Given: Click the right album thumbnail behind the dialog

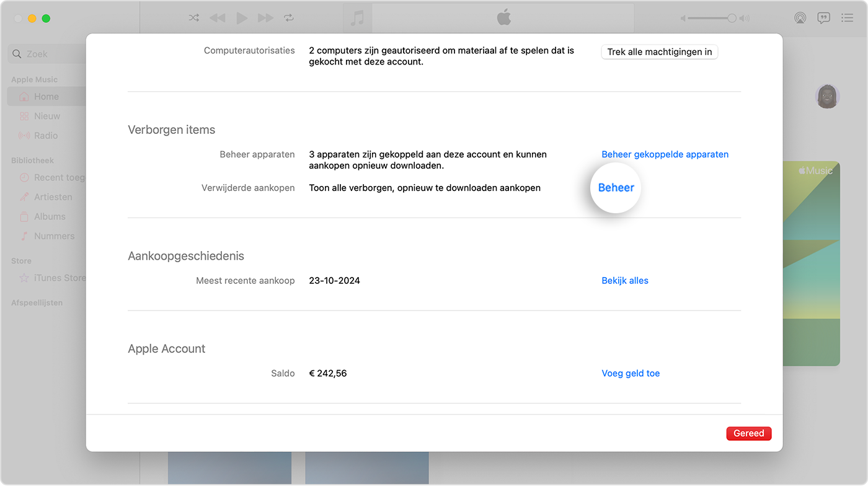Looking at the screenshot, I should click(x=367, y=468).
